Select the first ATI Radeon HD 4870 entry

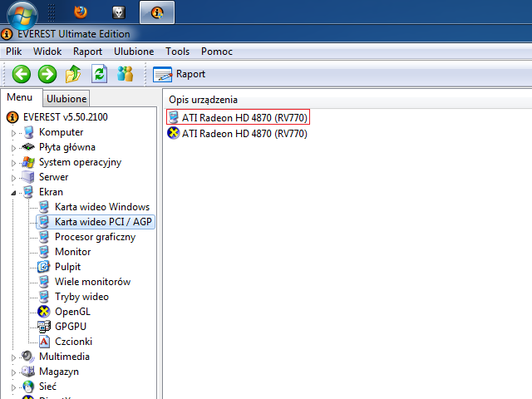[244, 118]
